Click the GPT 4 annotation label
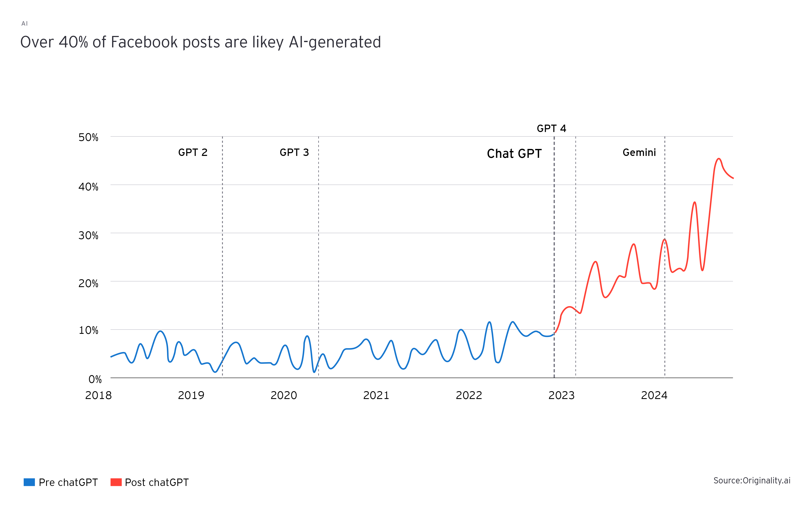 tap(551, 128)
